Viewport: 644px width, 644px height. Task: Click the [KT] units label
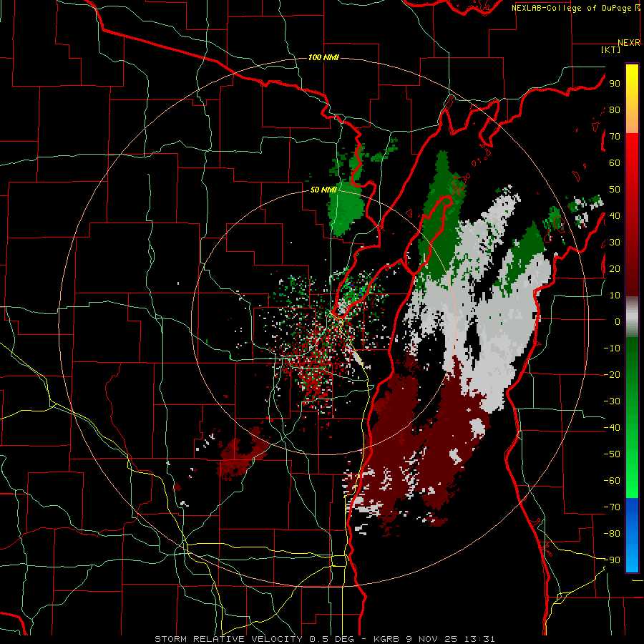pos(611,49)
